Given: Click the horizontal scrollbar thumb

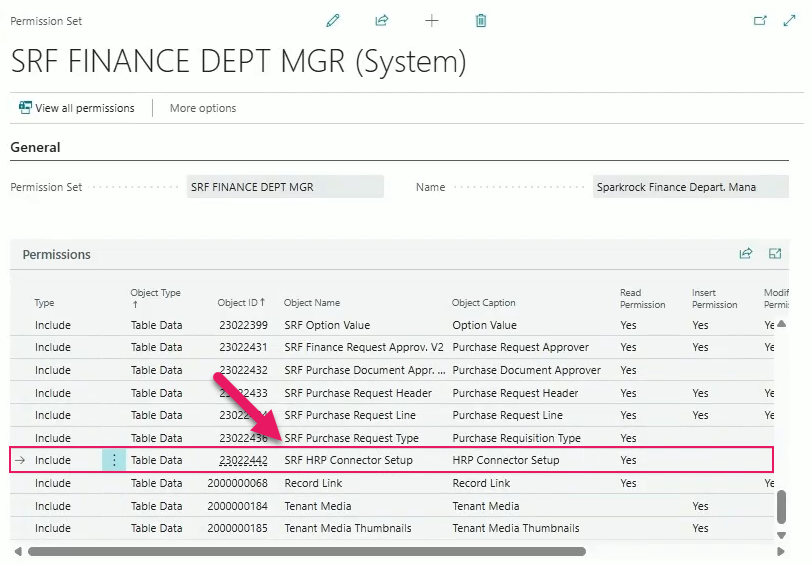Looking at the screenshot, I should pyautogui.click(x=307, y=552).
